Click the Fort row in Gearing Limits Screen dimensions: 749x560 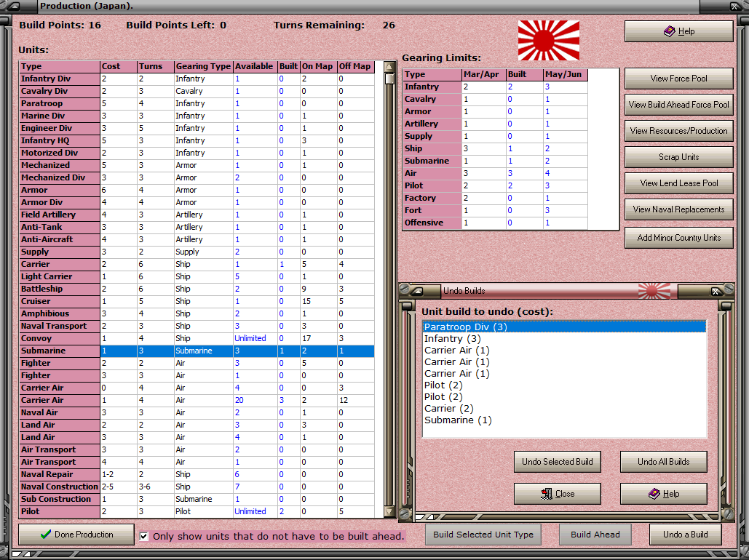(496, 210)
